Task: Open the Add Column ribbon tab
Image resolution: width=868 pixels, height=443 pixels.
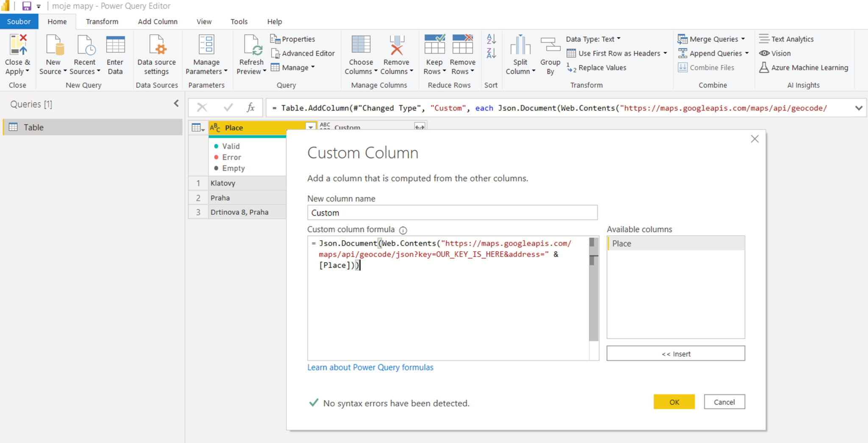Action: click(157, 22)
